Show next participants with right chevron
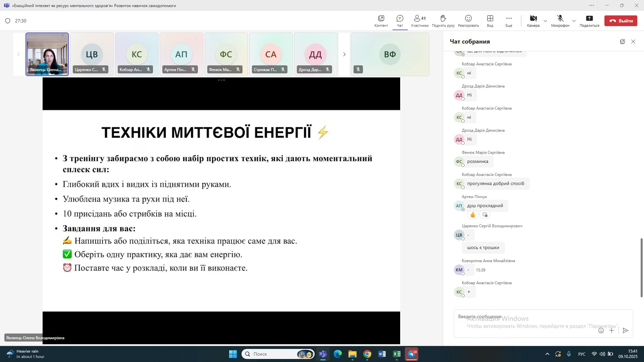The image size is (644, 362). [344, 54]
